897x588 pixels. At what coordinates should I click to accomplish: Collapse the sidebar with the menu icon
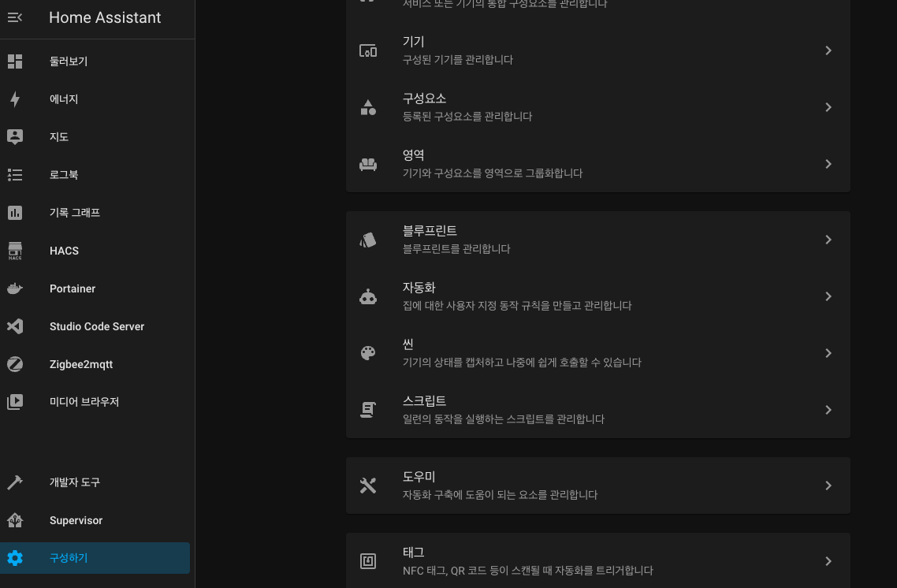[x=15, y=17]
